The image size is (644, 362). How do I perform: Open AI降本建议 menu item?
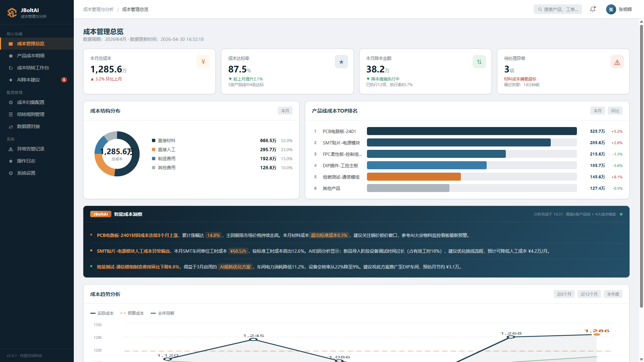(37, 80)
